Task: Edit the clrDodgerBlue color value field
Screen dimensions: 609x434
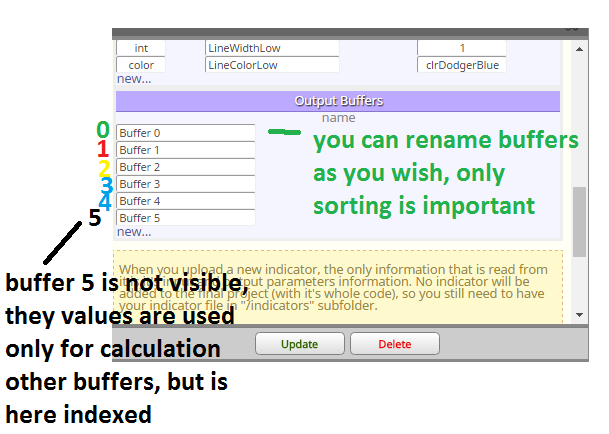Action: click(462, 65)
